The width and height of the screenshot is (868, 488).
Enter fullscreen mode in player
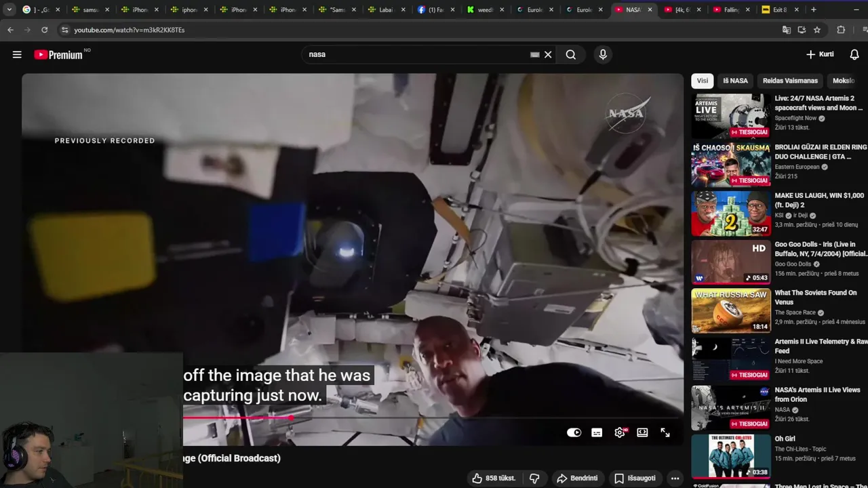click(x=665, y=432)
